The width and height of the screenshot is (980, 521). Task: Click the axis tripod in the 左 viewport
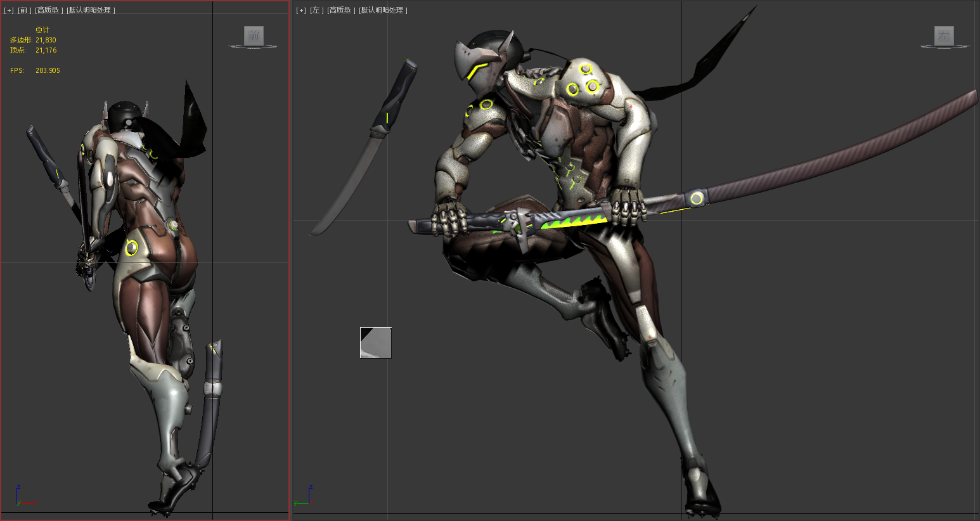[303, 496]
